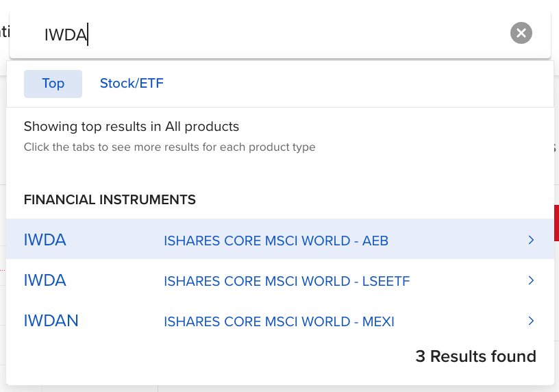Select the IWDA ticker listed on AEB
This screenshot has width=559, height=392.
tap(45, 240)
